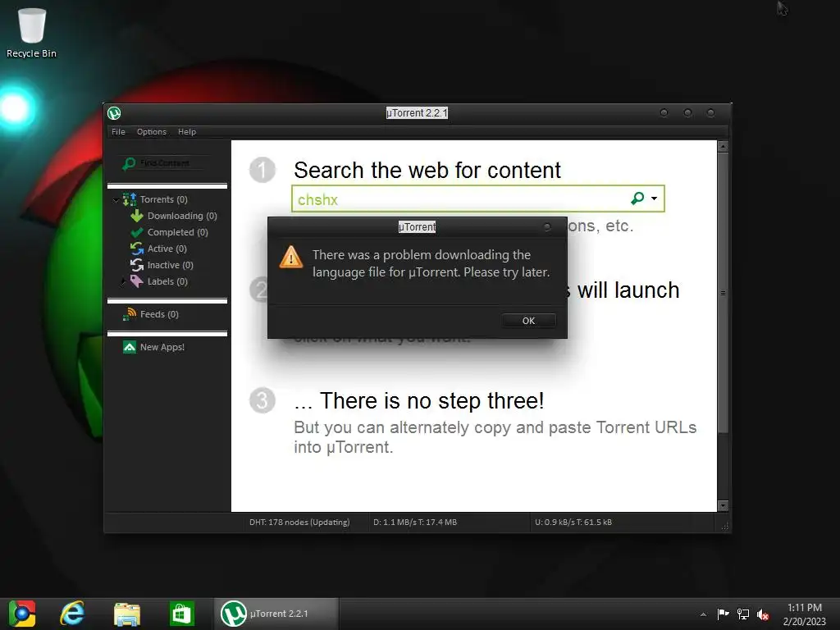Close the µTorrent error dialog
840x630 pixels.
tap(547, 227)
